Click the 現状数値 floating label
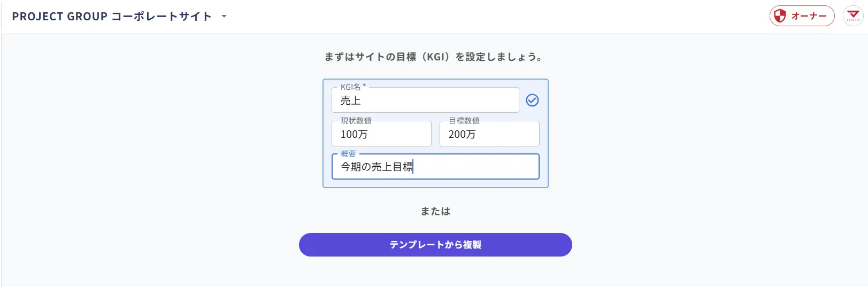Image resolution: width=868 pixels, height=287 pixels. pyautogui.click(x=356, y=121)
